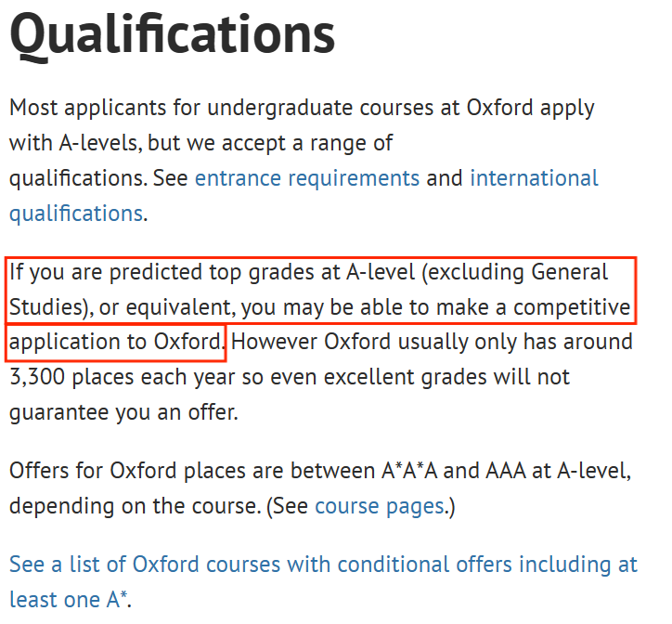
Task: Click the "A*A*A" grade text
Action: click(409, 471)
